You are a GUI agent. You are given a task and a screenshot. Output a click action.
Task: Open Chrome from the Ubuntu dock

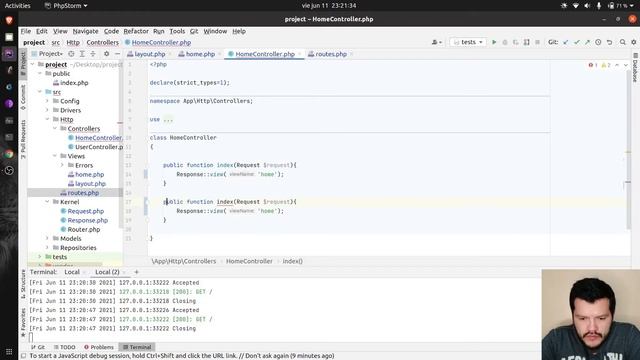click(9, 154)
